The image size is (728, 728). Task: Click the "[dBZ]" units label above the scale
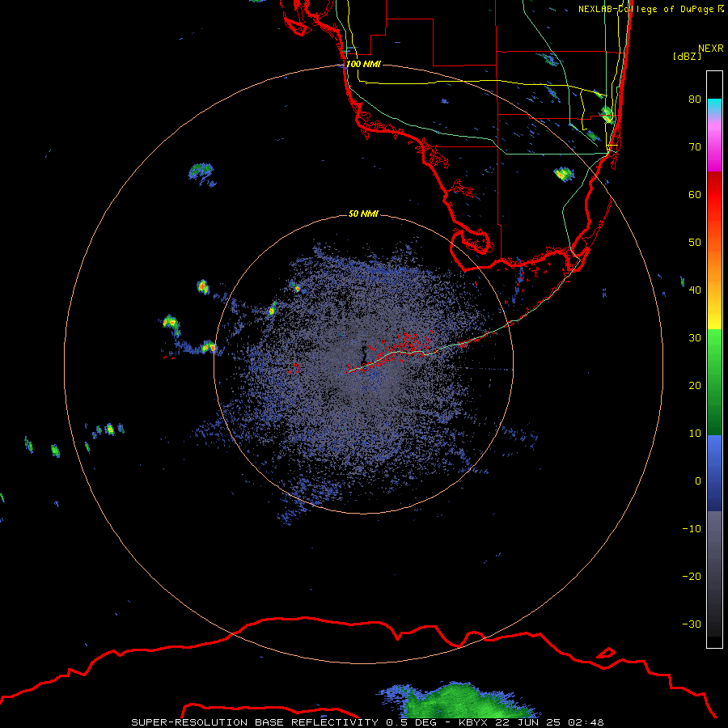(687, 57)
